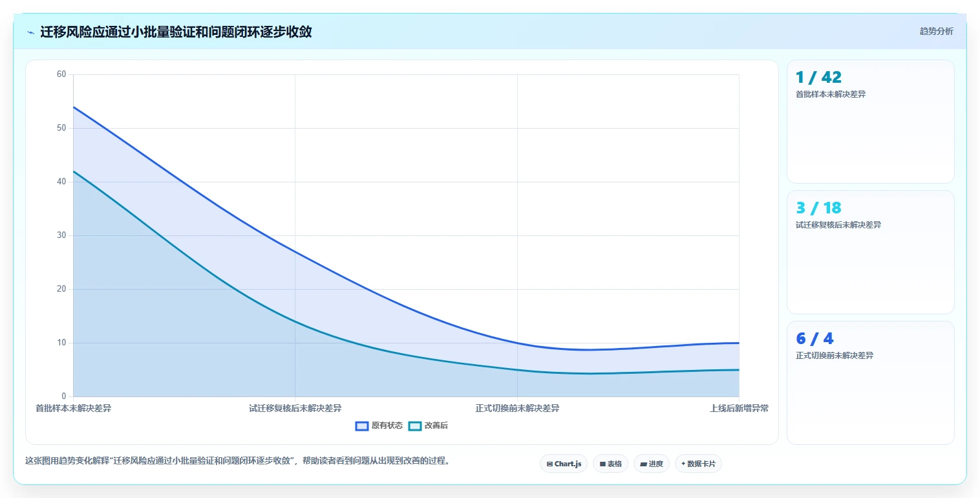Open the 1 / 42 data card

870,122
